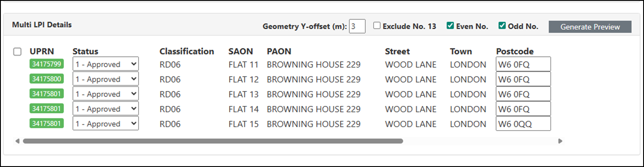Click the W6 0QQ postcode field
The width and height of the screenshot is (644, 167).
(523, 123)
